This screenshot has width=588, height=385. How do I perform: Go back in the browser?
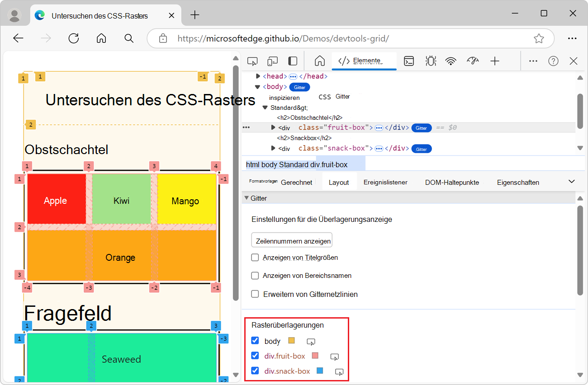(18, 38)
